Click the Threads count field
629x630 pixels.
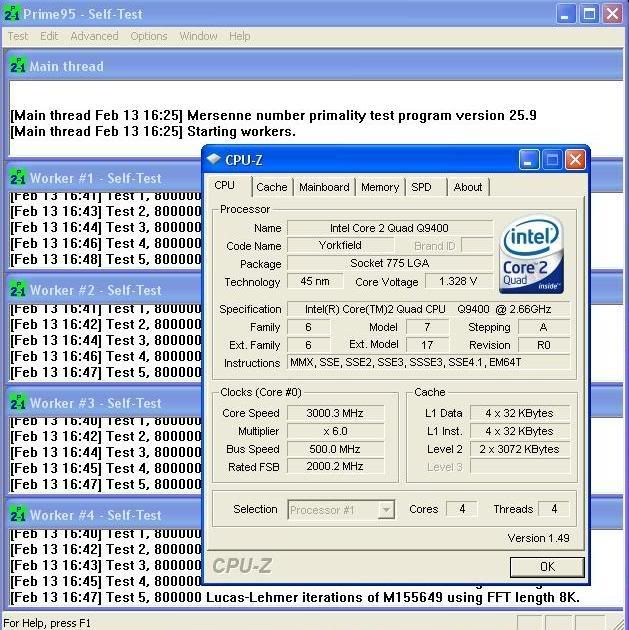(554, 509)
